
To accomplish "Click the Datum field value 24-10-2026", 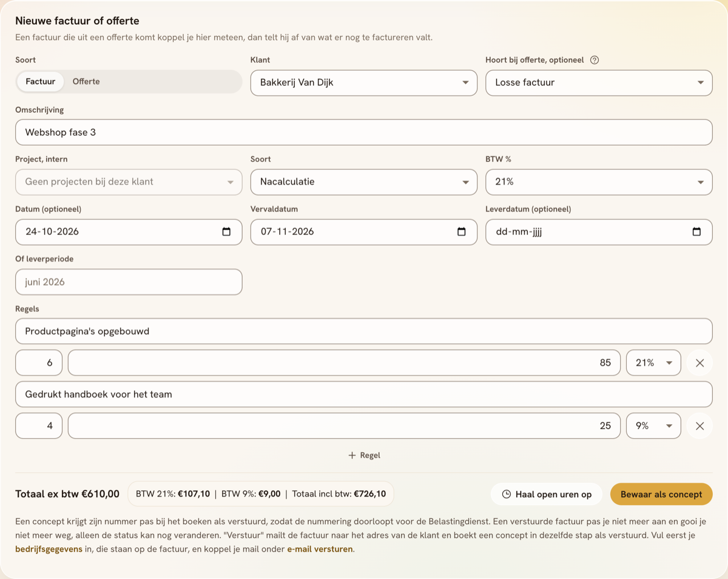I will (x=52, y=232).
